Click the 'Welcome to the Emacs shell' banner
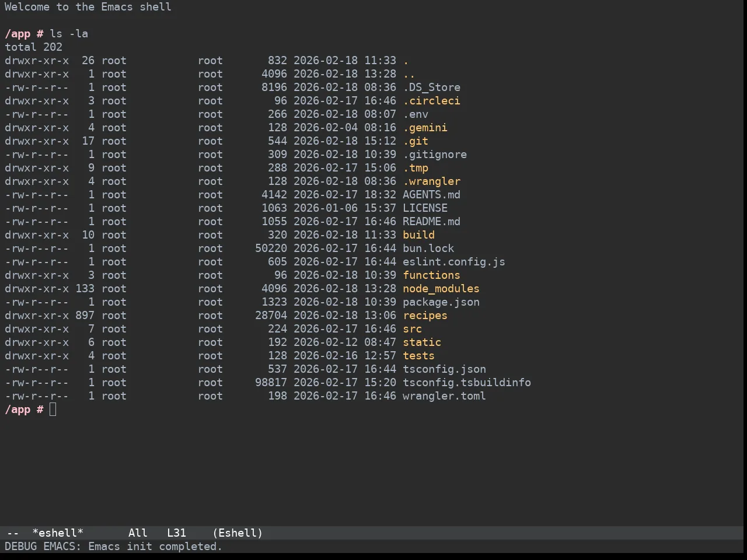747x560 pixels. [x=88, y=7]
